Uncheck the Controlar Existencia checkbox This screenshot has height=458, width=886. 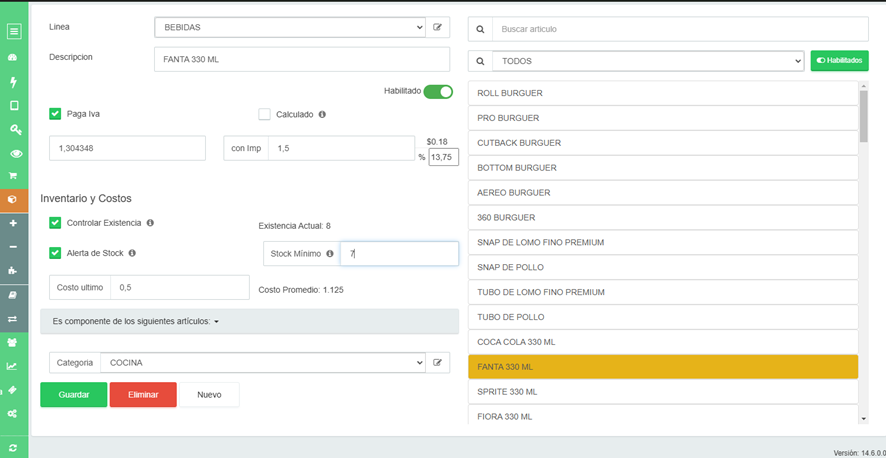pos(55,223)
